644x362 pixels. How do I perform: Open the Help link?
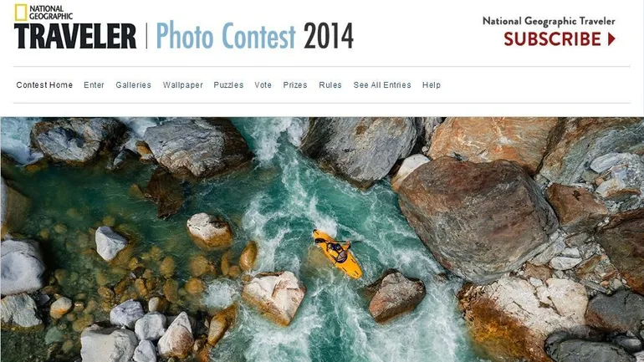point(432,85)
